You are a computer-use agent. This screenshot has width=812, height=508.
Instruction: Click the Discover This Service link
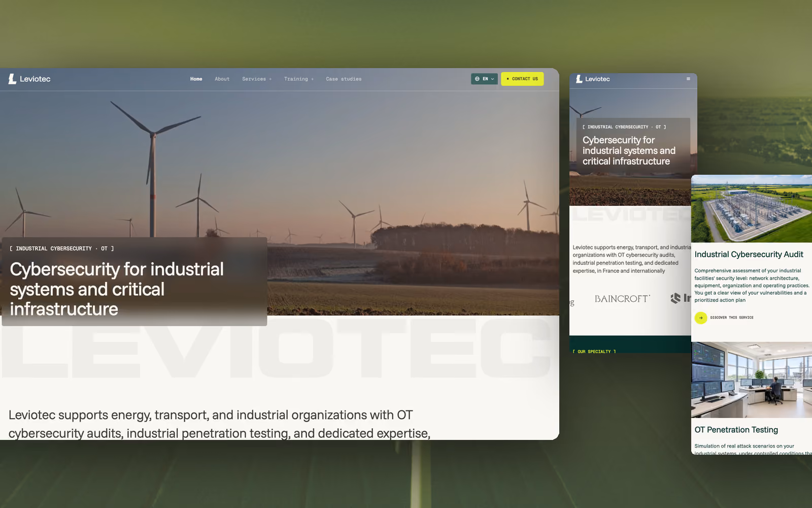tap(732, 317)
